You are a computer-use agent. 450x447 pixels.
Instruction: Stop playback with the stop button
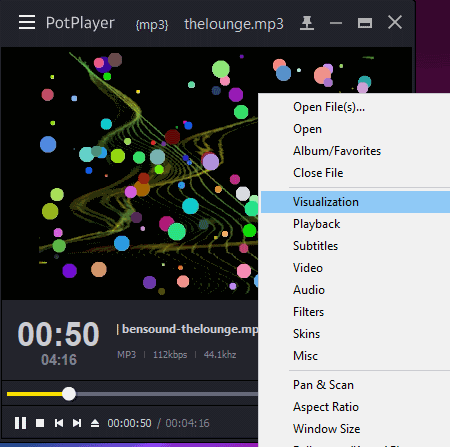pos(40,423)
